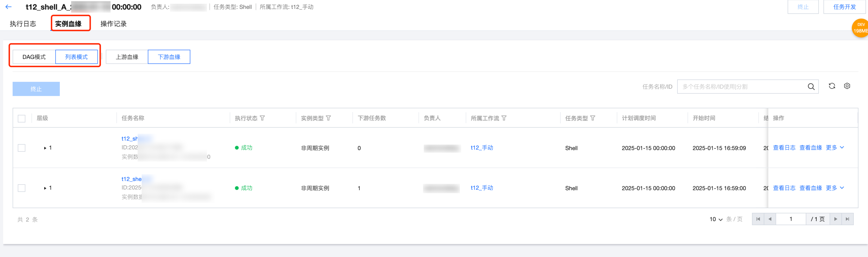Click the back arrow icon
Viewport: 868px width, 257px height.
pos(9,7)
